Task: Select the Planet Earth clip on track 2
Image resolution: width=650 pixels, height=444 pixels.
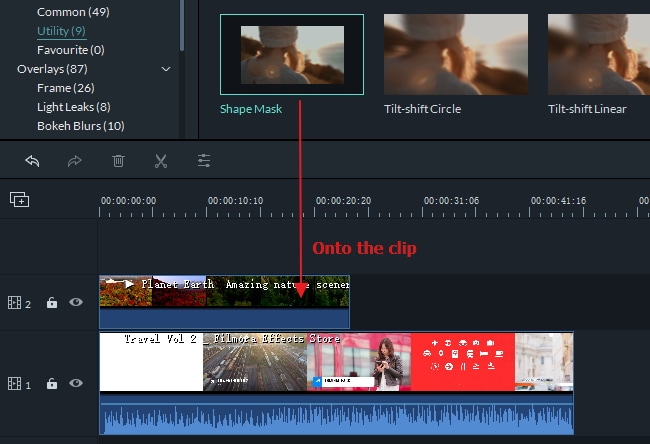Action: point(224,302)
